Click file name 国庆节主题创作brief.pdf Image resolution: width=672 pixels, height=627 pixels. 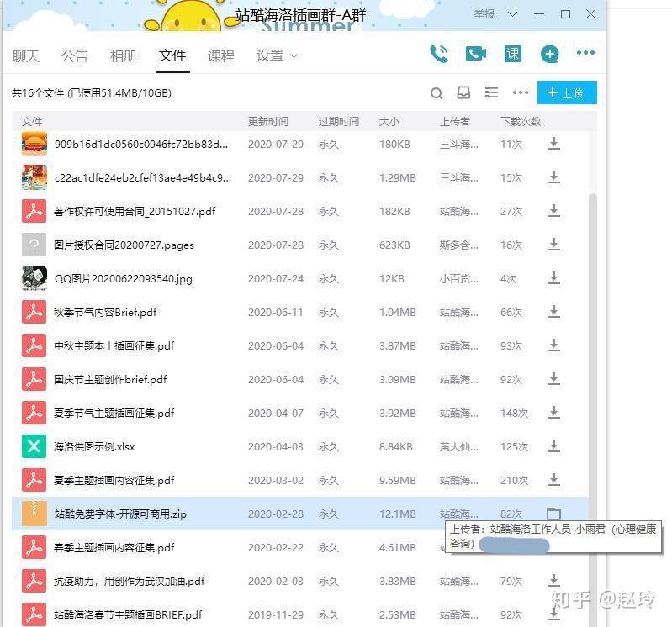(110, 379)
